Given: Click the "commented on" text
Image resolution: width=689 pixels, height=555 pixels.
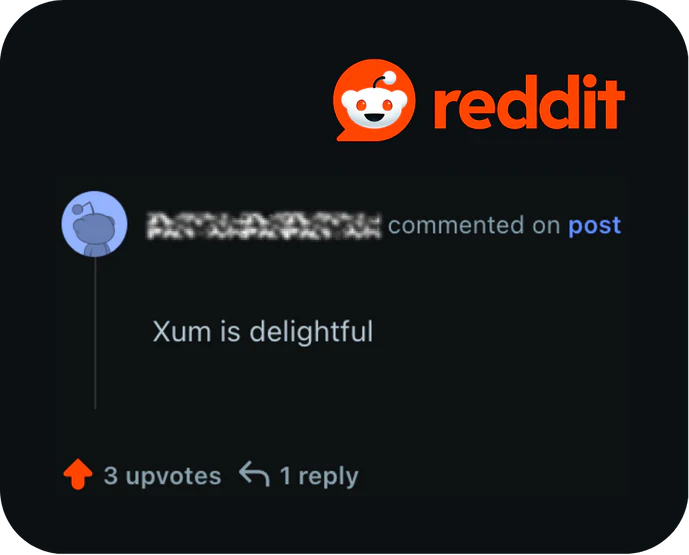Looking at the screenshot, I should (474, 225).
